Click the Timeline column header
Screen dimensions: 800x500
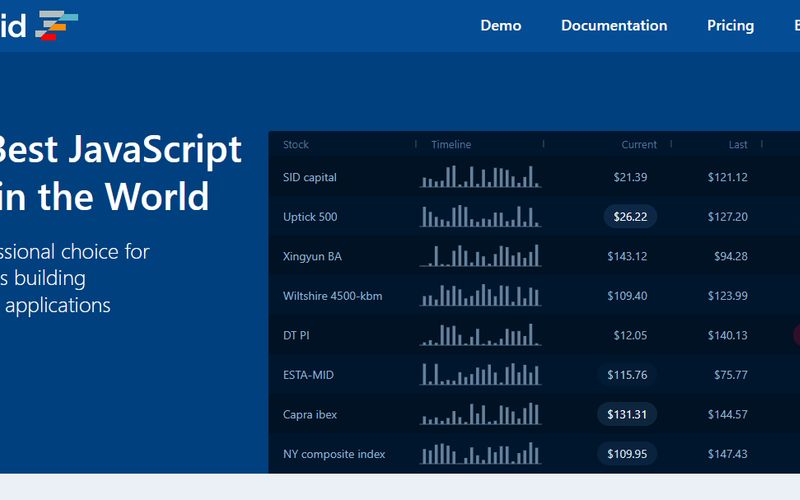(x=451, y=145)
